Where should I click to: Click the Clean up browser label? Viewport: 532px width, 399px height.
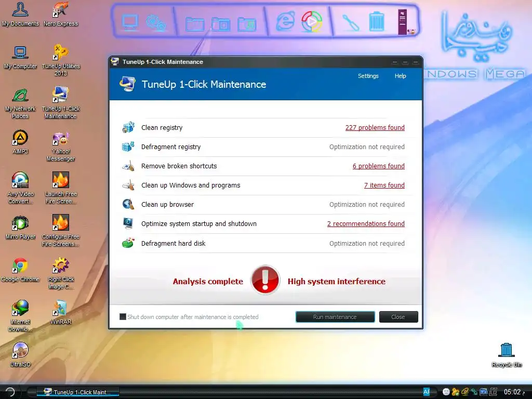click(x=168, y=205)
